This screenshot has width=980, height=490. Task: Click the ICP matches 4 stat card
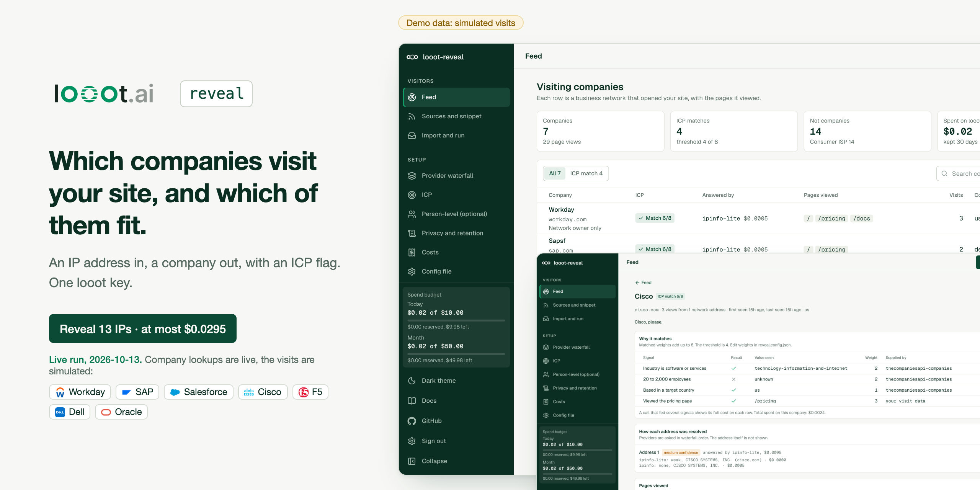(x=734, y=131)
